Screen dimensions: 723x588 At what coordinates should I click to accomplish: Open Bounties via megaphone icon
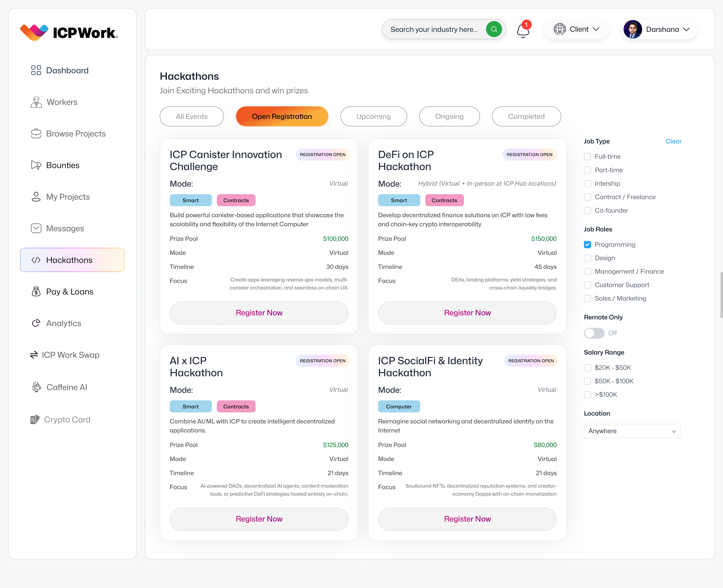click(36, 165)
